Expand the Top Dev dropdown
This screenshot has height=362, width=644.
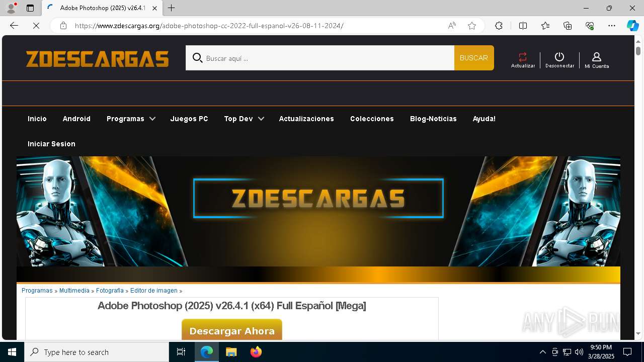(x=244, y=119)
